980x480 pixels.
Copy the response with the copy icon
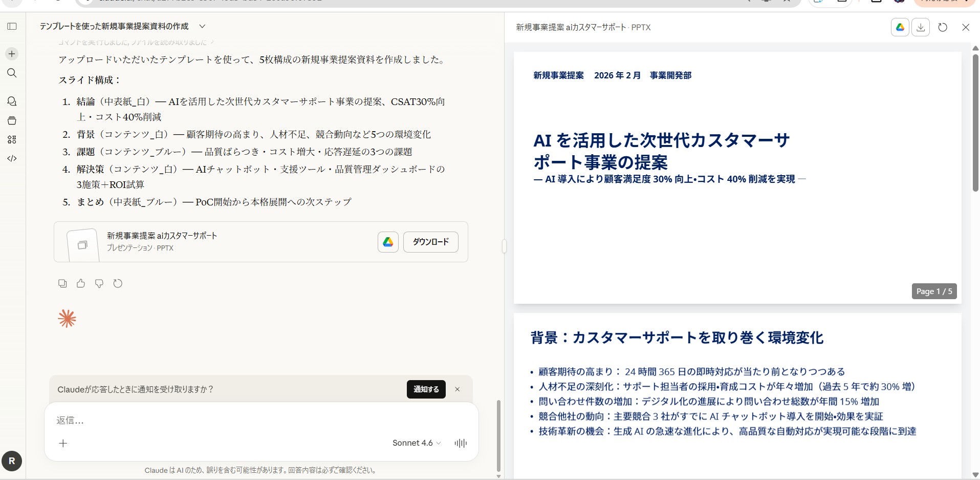pos(62,283)
